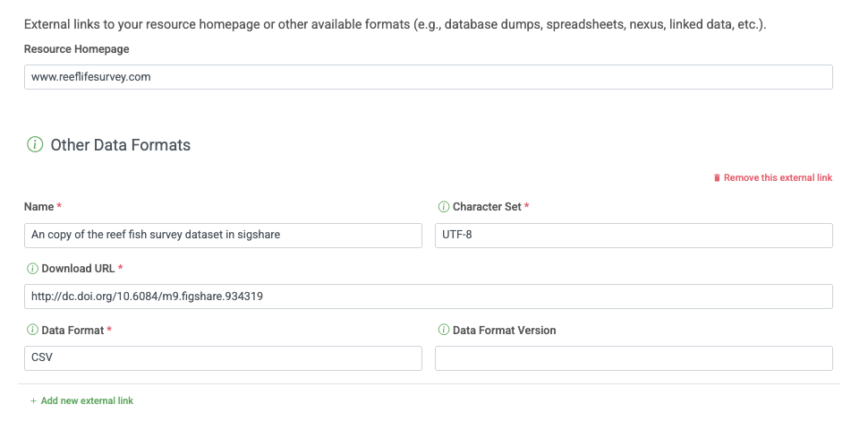Click the Character Set label text
This screenshot has height=430, width=868.
click(x=487, y=207)
